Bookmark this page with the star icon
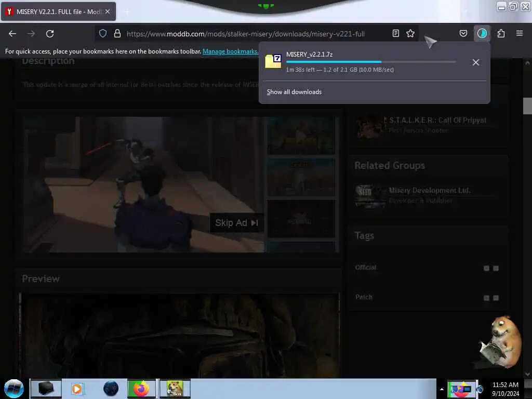This screenshot has height=399, width=532. coord(410,33)
